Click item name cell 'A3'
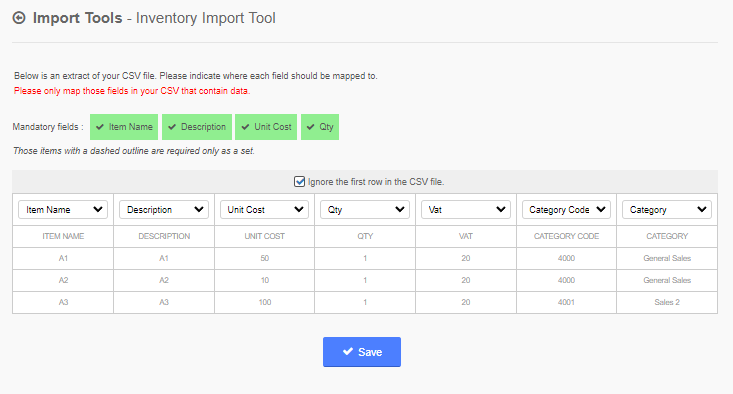 coord(63,302)
